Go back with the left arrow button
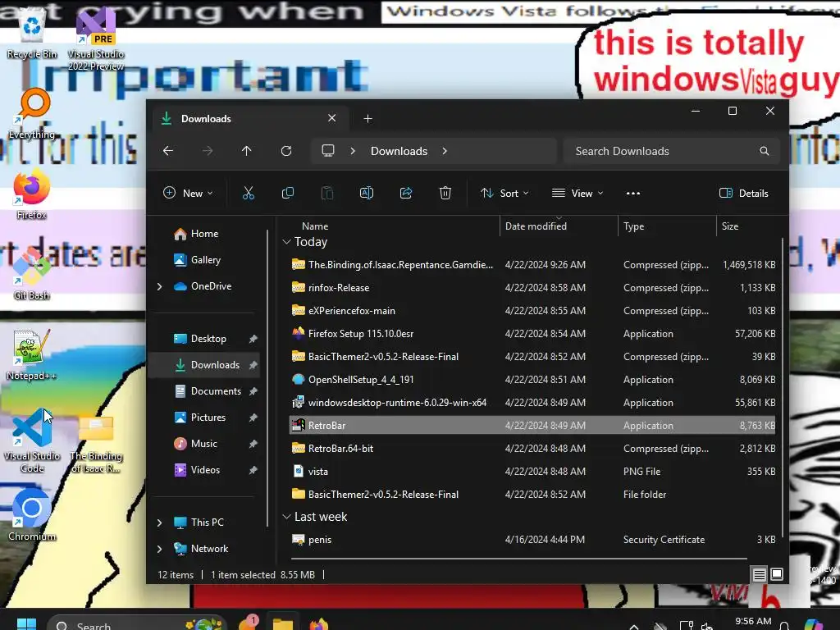This screenshot has height=630, width=840. [167, 151]
